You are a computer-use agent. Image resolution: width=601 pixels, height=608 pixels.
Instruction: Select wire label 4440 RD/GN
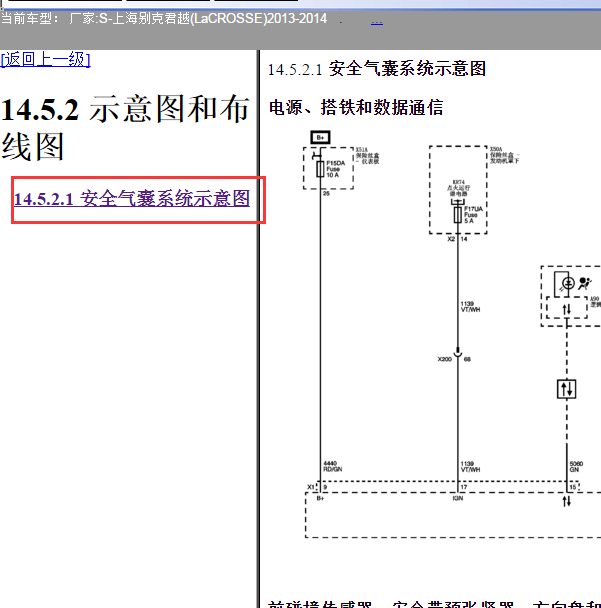333,466
